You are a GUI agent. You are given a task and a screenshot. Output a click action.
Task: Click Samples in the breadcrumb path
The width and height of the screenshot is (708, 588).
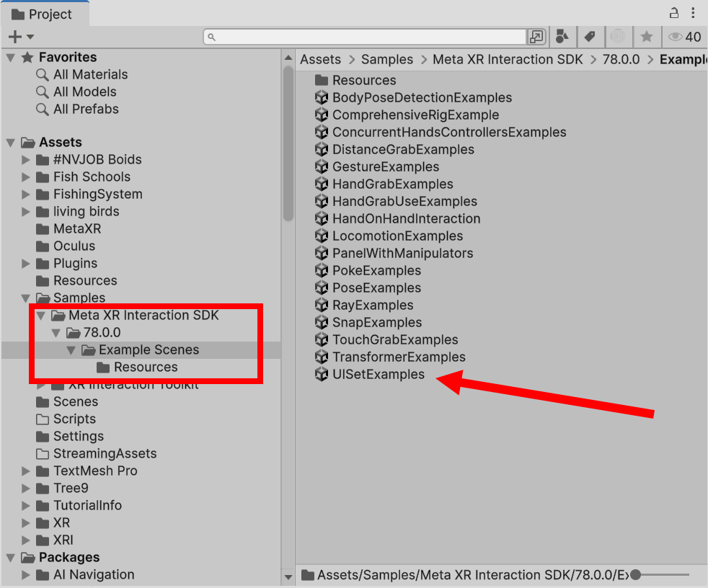[x=387, y=60]
